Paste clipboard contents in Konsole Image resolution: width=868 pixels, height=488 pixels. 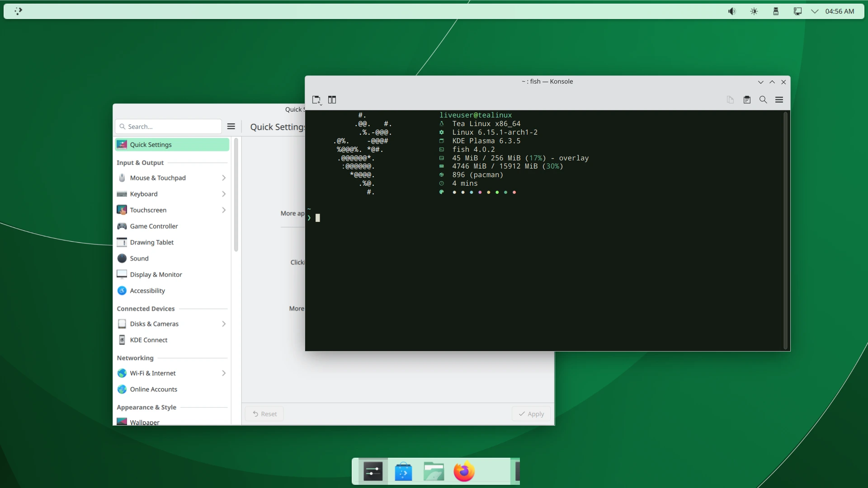point(747,99)
